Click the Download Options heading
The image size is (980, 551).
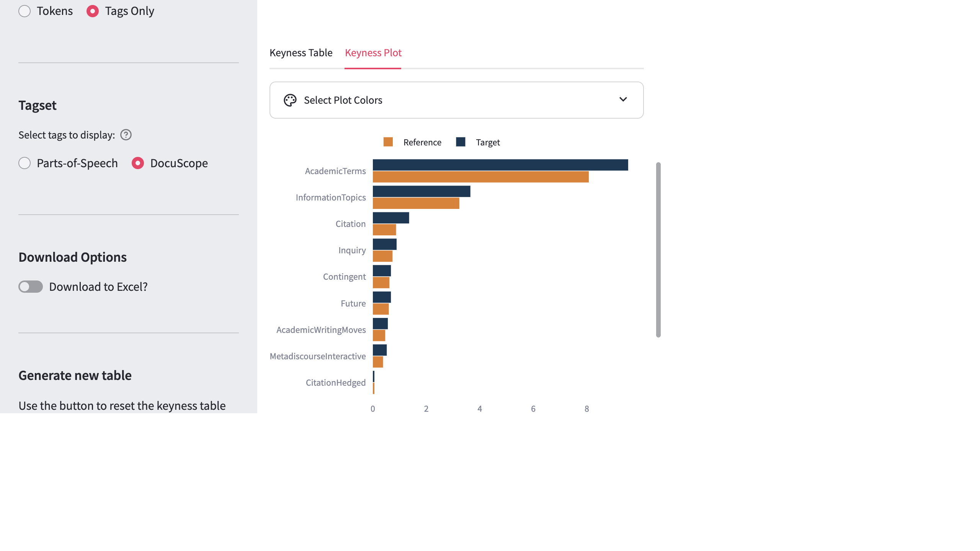[73, 257]
